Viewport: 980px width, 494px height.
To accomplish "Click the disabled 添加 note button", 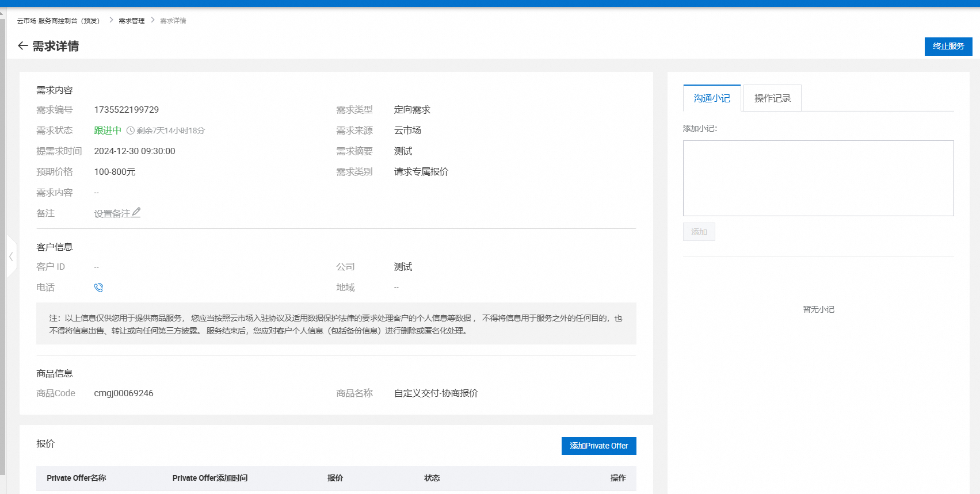I will [x=699, y=232].
